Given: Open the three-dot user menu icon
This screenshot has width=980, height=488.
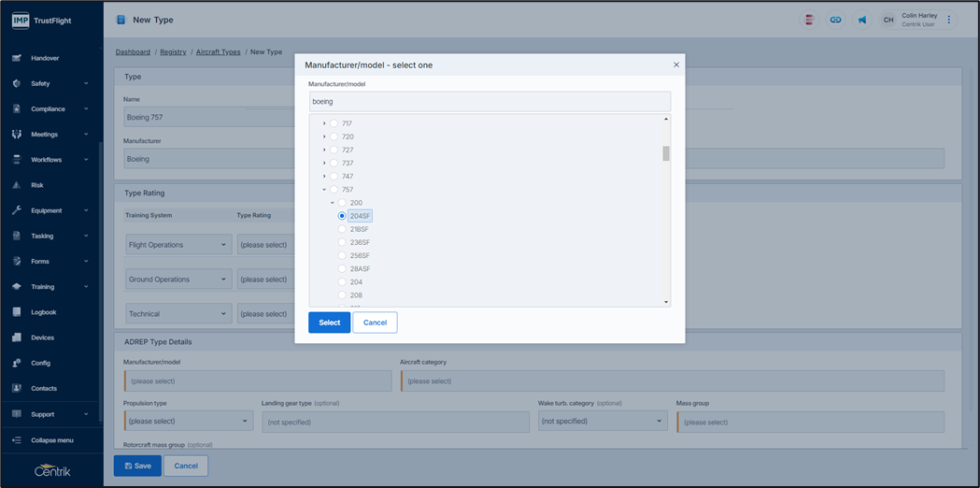Looking at the screenshot, I should pyautogui.click(x=949, y=20).
